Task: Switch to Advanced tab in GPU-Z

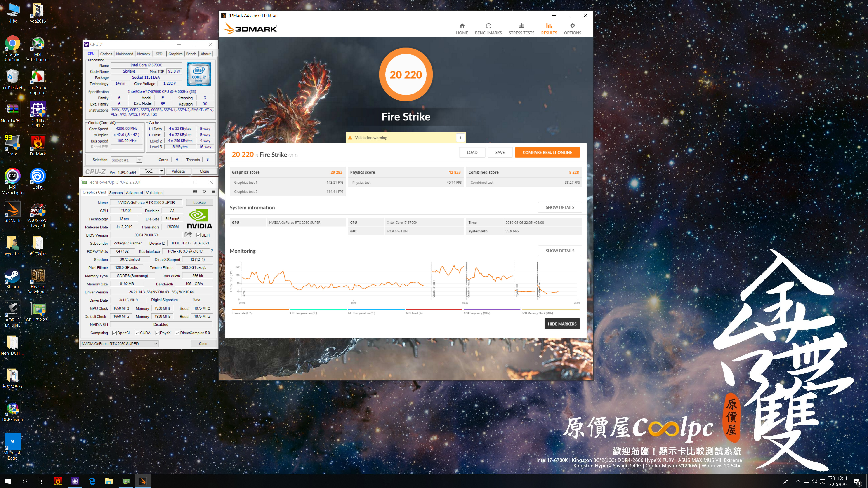Action: 134,193
